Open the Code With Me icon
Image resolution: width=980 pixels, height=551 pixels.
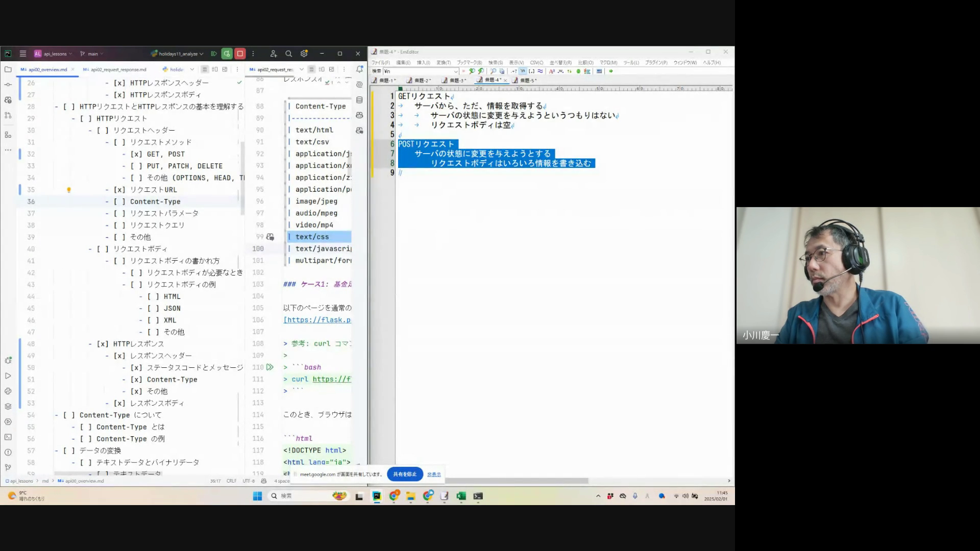click(x=273, y=54)
